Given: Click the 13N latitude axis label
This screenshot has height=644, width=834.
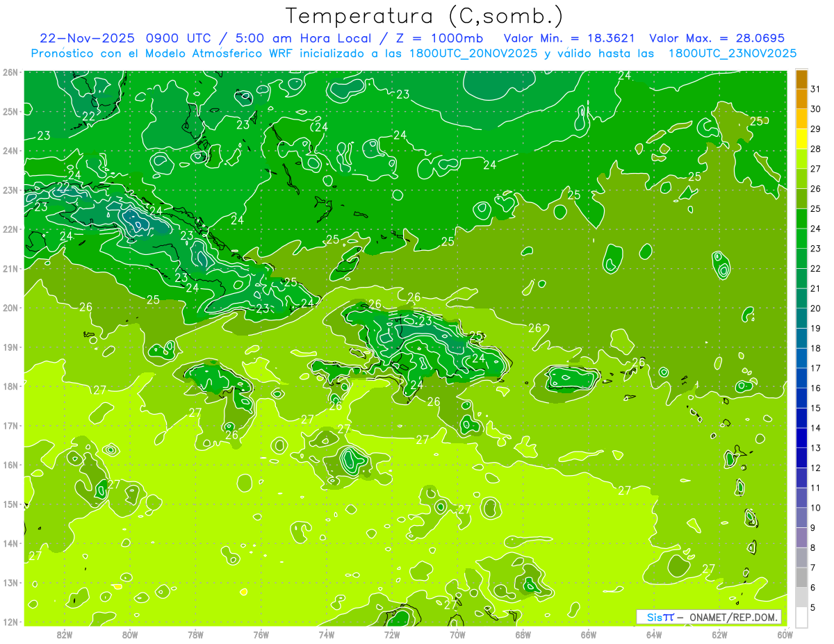Looking at the screenshot, I should [x=11, y=583].
